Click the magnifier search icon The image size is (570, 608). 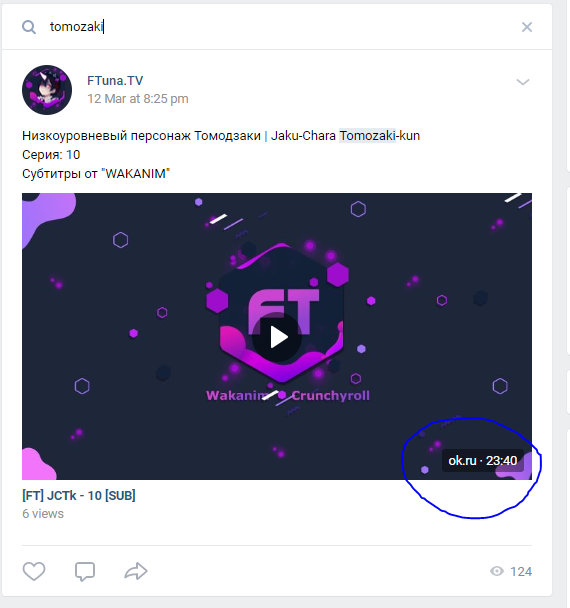pyautogui.click(x=29, y=27)
